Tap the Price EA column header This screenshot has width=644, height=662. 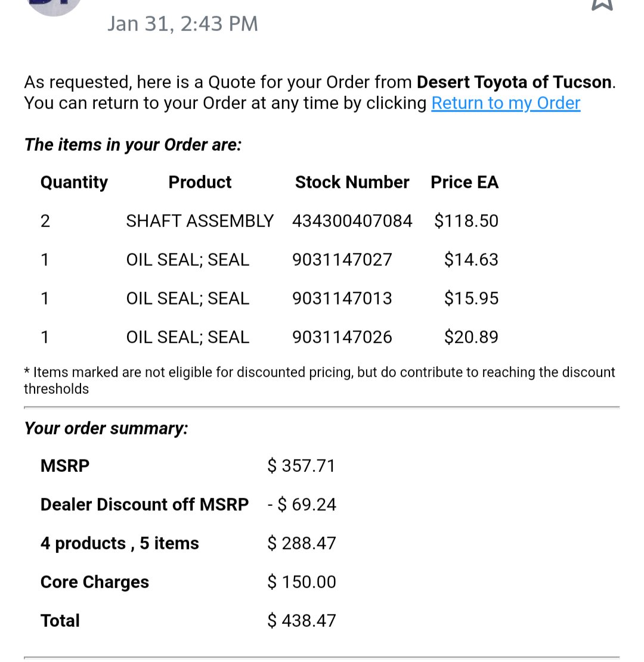(465, 182)
